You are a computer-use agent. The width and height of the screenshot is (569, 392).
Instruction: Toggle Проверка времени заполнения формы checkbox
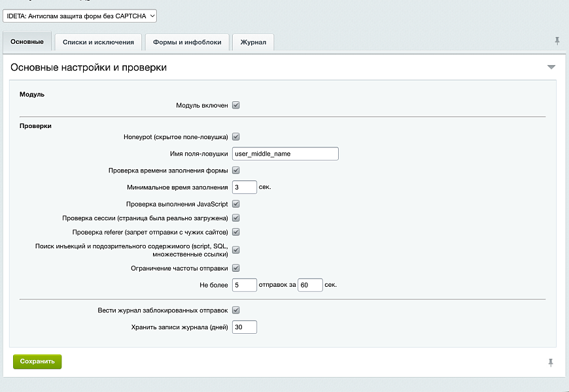coord(236,170)
